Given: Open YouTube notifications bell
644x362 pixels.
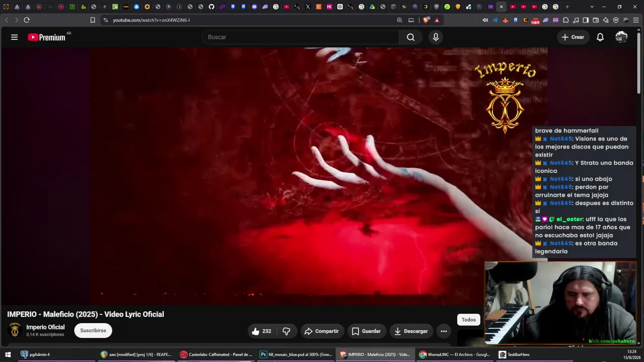Looking at the screenshot, I should pos(600,37).
